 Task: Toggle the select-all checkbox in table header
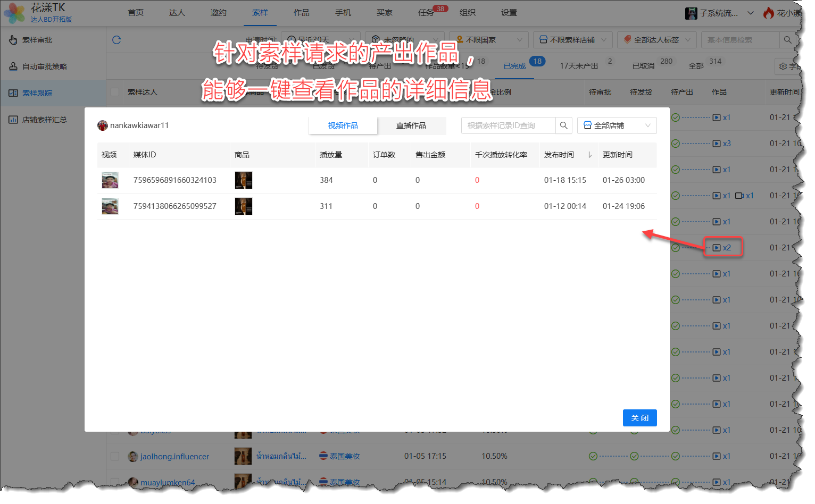point(115,92)
